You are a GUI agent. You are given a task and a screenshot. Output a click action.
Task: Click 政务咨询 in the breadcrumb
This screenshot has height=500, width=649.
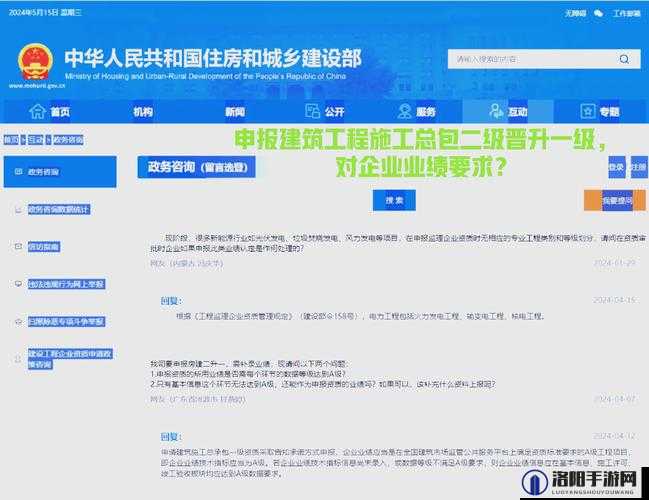pos(68,139)
